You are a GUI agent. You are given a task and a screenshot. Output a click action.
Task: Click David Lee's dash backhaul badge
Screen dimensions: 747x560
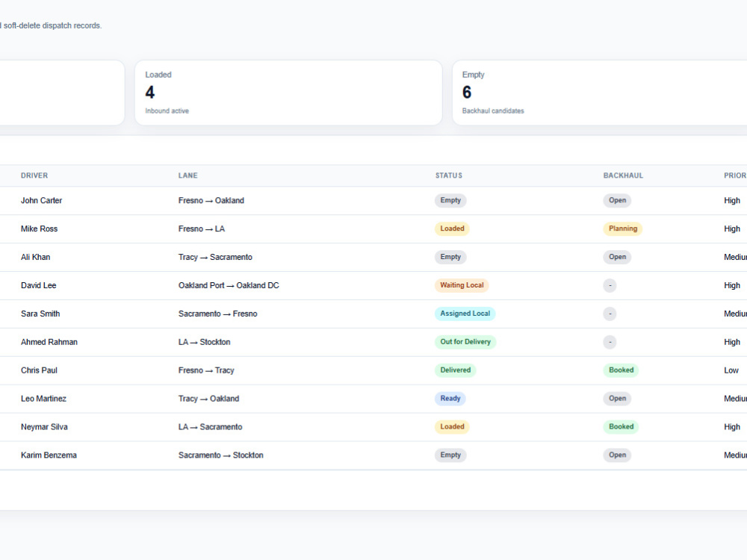(x=610, y=285)
